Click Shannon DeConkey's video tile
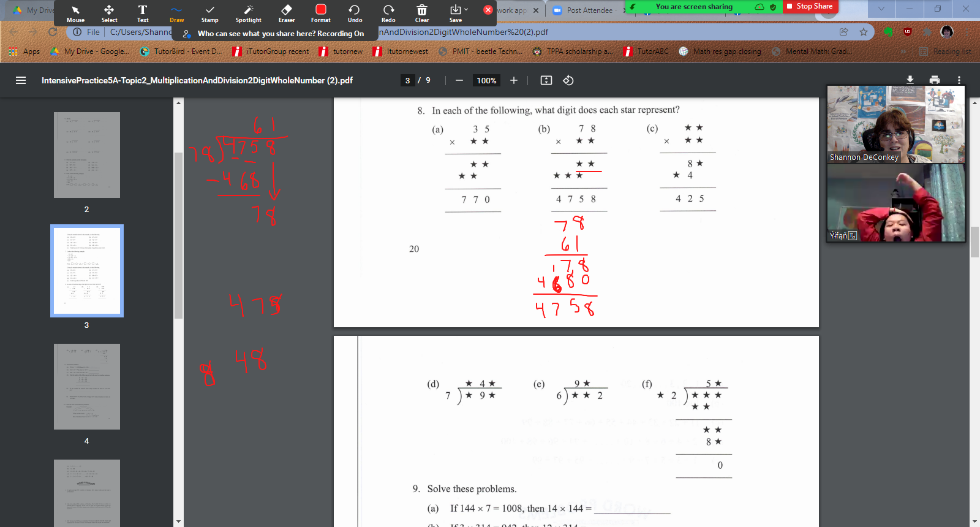The height and width of the screenshot is (527, 980). point(896,124)
